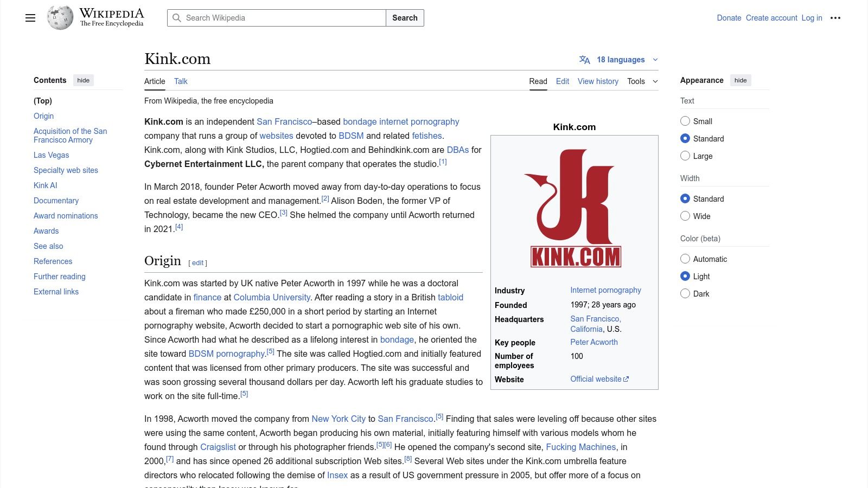Viewport: 868px width, 488px height.
Task: Jump to Origin section in contents
Action: pos(43,116)
